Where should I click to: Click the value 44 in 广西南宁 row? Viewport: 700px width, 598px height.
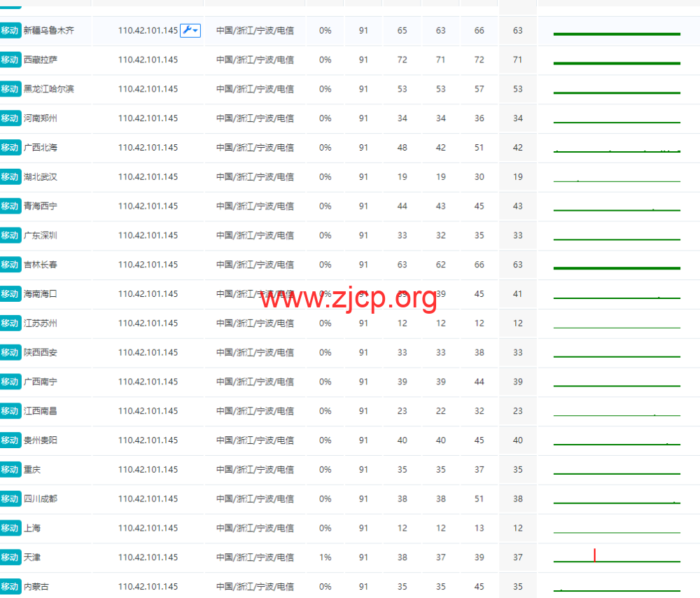(479, 382)
